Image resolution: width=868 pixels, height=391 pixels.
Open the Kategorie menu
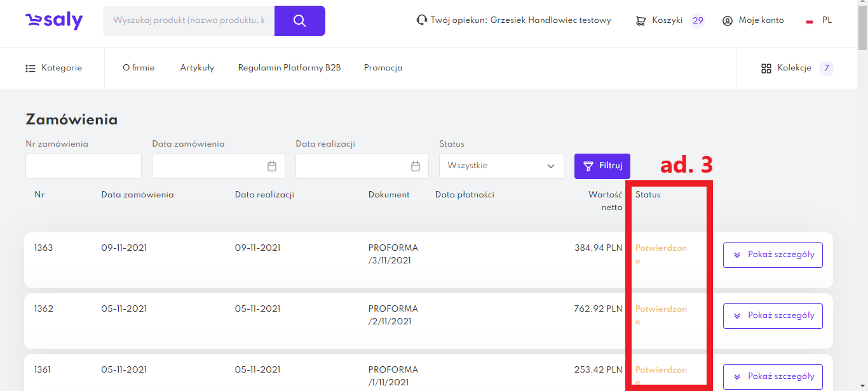54,68
